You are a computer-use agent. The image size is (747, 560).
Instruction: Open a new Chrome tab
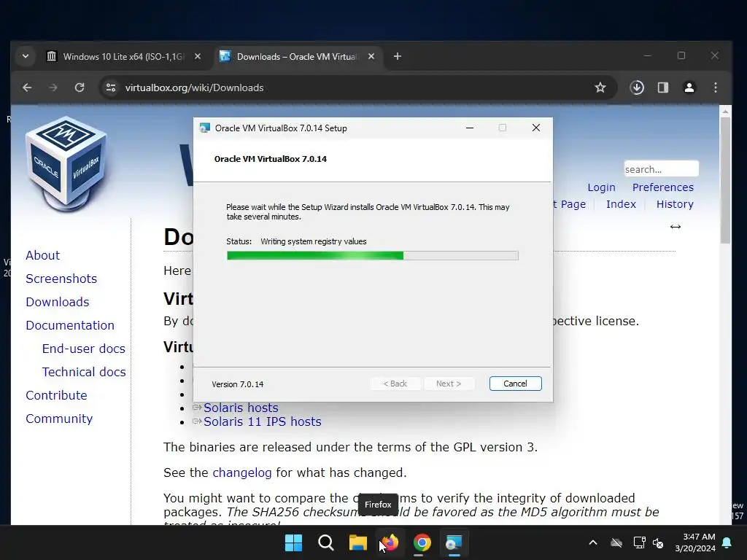[x=398, y=57]
